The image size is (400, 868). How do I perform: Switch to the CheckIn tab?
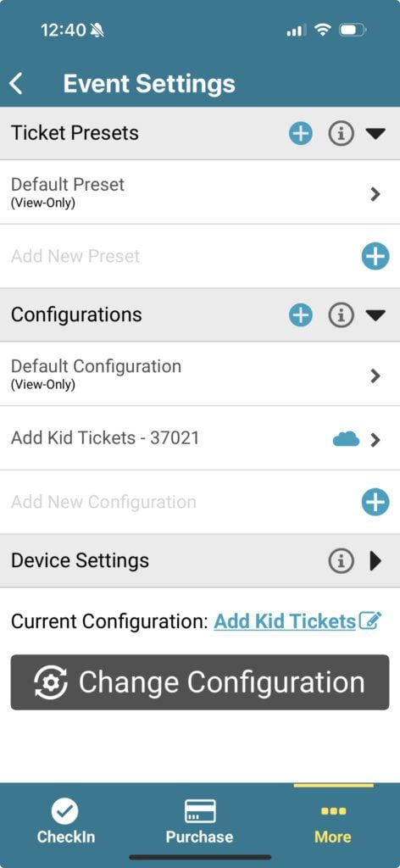click(66, 821)
